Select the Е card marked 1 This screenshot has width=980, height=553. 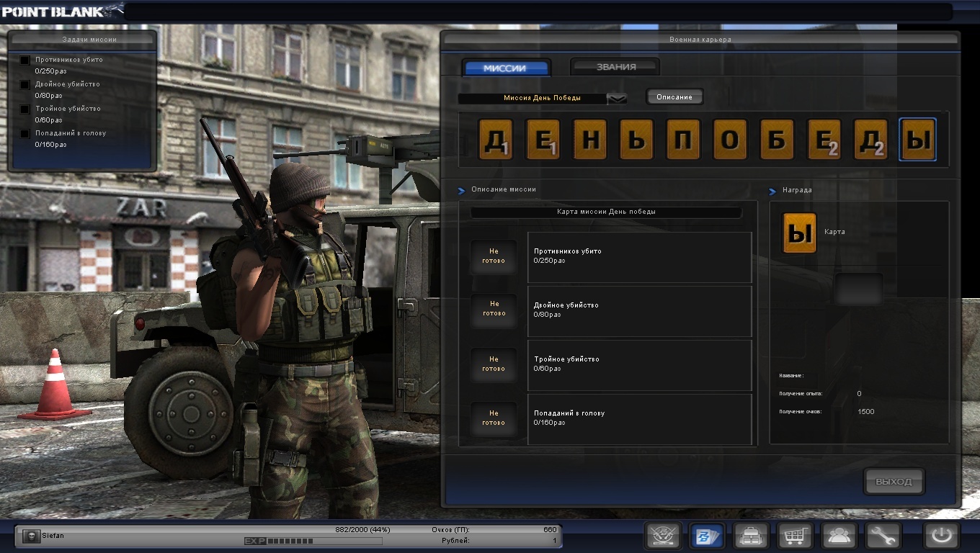pos(543,140)
